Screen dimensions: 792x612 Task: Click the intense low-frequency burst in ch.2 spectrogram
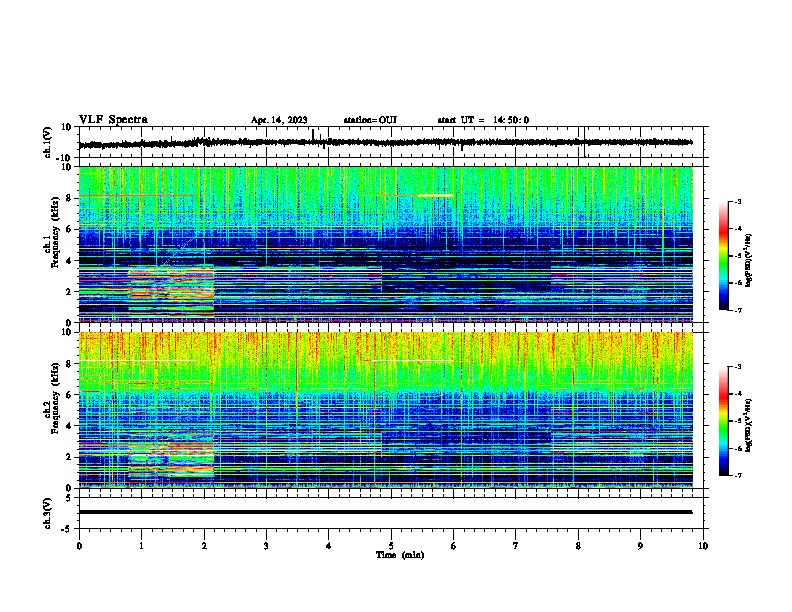pyautogui.click(x=171, y=458)
